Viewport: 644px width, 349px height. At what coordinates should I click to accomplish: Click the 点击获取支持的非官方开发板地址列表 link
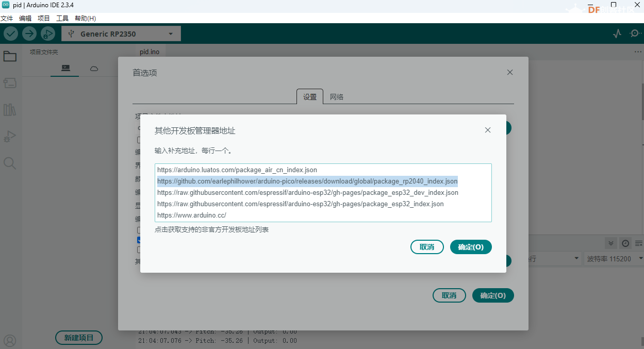pyautogui.click(x=211, y=229)
